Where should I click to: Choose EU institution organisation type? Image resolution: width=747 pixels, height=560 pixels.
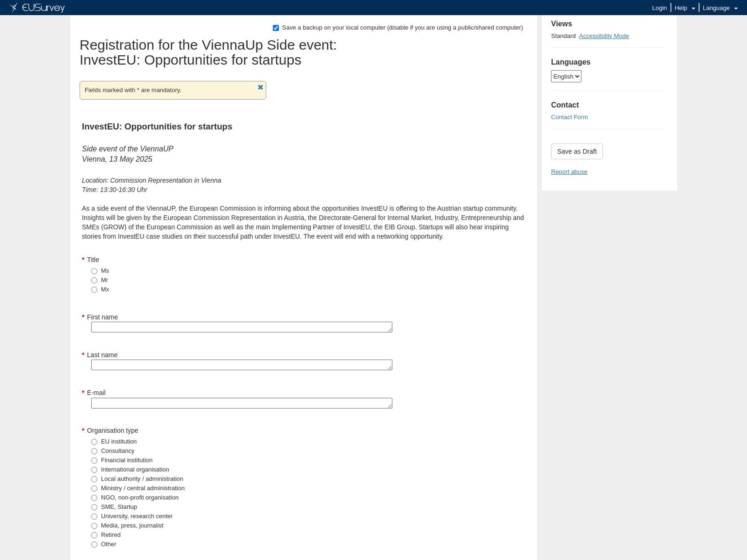pyautogui.click(x=94, y=442)
